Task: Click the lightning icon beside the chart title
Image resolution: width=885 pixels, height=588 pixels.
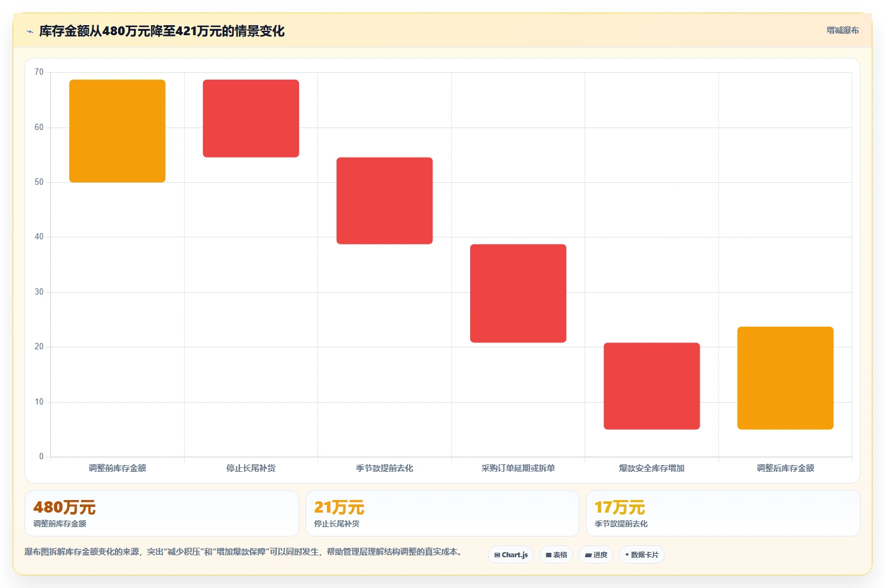Action: 30,31
